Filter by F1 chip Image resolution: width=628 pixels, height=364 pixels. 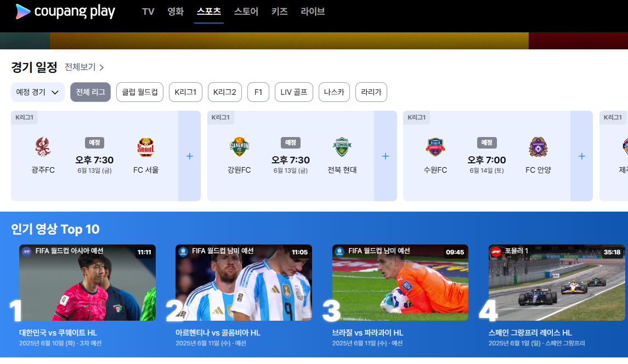coord(258,92)
